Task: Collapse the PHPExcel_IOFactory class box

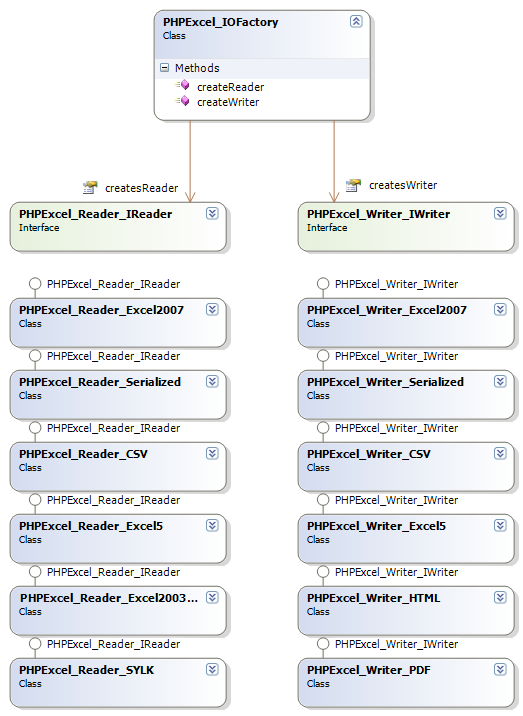Action: (x=356, y=21)
